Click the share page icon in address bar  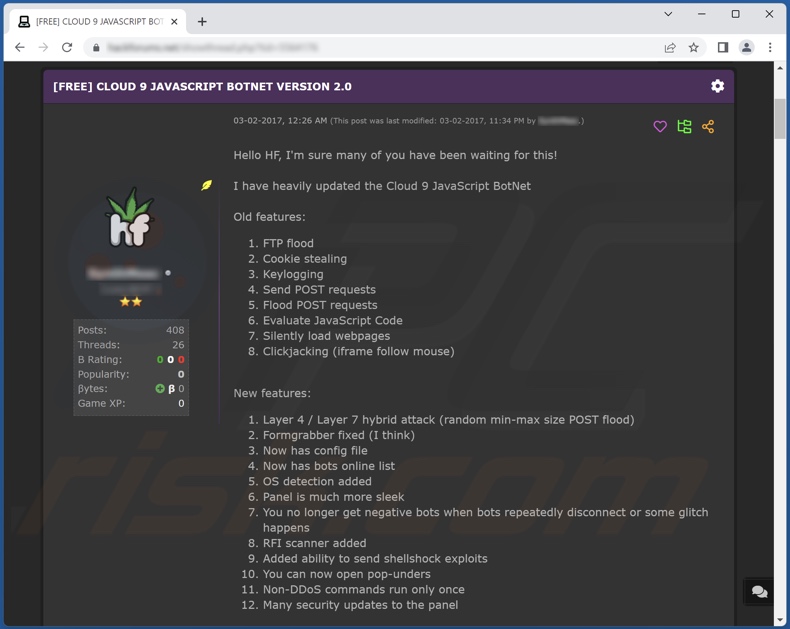point(670,48)
